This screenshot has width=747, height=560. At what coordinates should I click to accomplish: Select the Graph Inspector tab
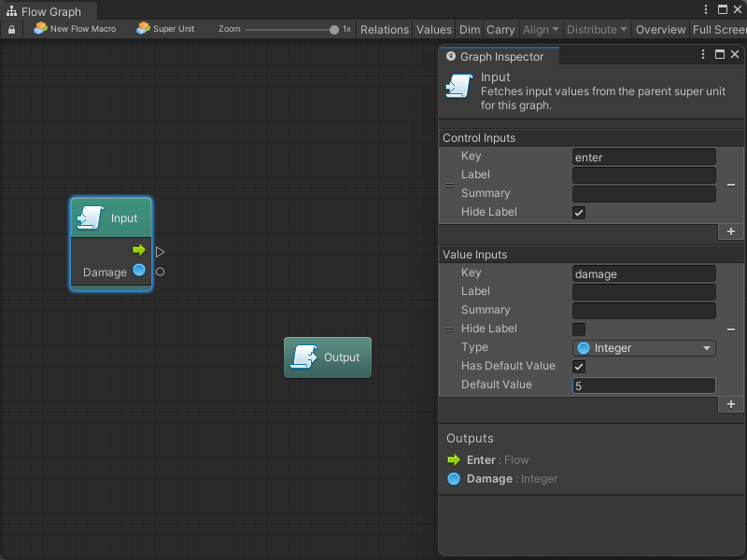coord(500,57)
